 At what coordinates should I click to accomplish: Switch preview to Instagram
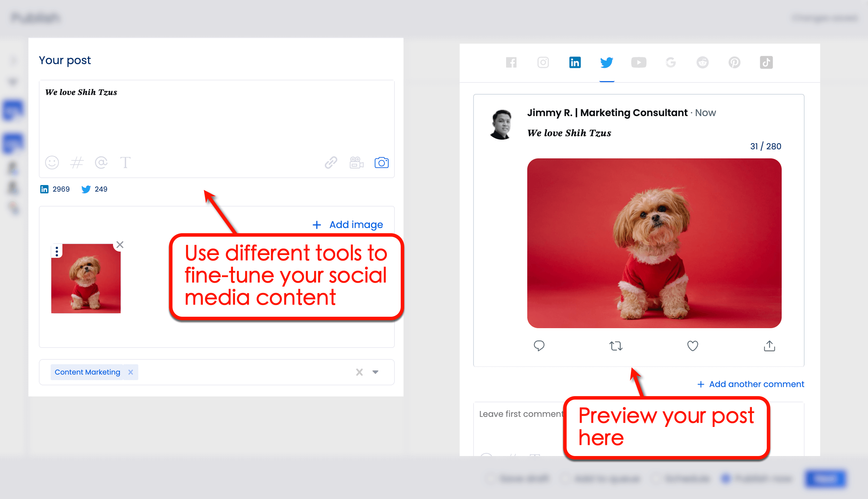point(543,62)
